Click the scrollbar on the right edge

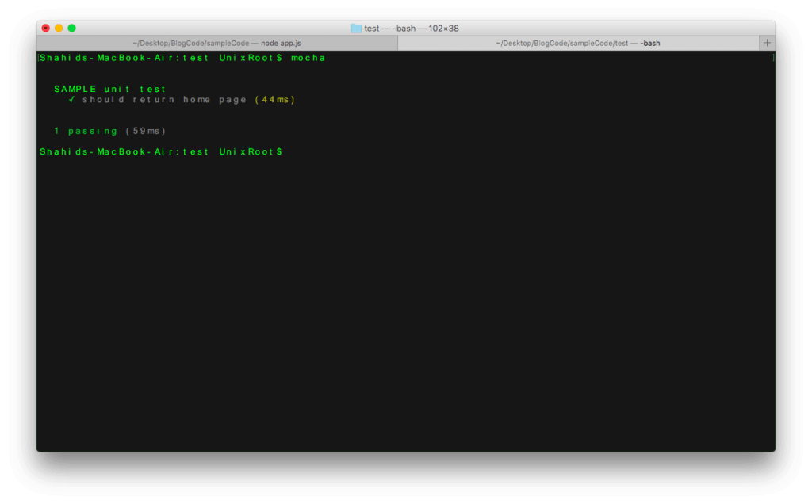tap(775, 238)
